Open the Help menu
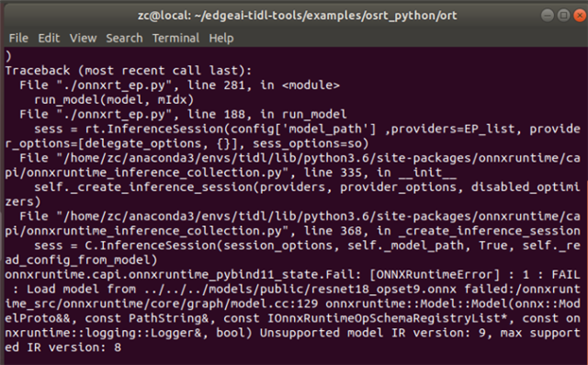The height and width of the screenshot is (365, 588). pos(221,38)
